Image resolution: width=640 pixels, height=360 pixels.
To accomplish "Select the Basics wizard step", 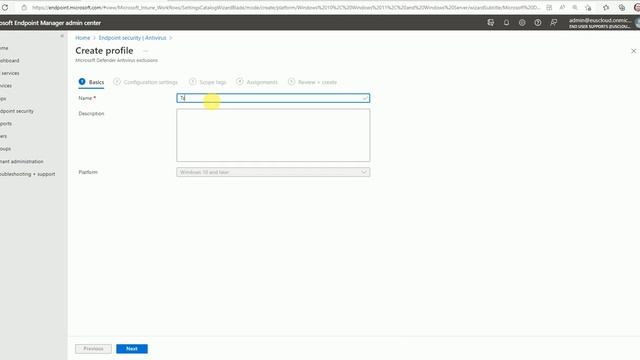I will 91,82.
